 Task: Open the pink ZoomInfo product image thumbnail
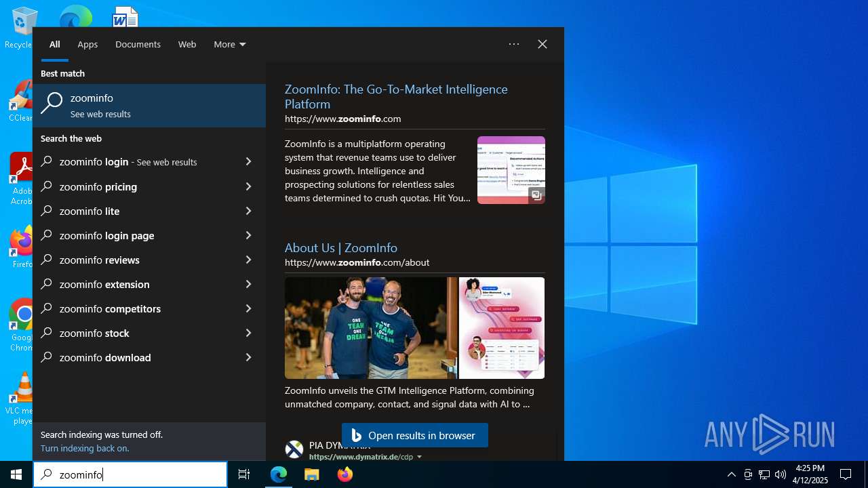(x=502, y=328)
